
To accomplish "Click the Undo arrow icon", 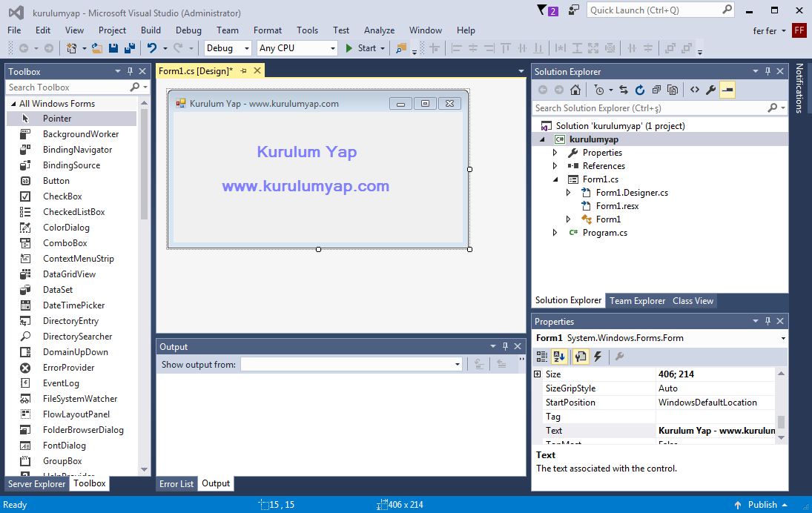I will click(152, 48).
